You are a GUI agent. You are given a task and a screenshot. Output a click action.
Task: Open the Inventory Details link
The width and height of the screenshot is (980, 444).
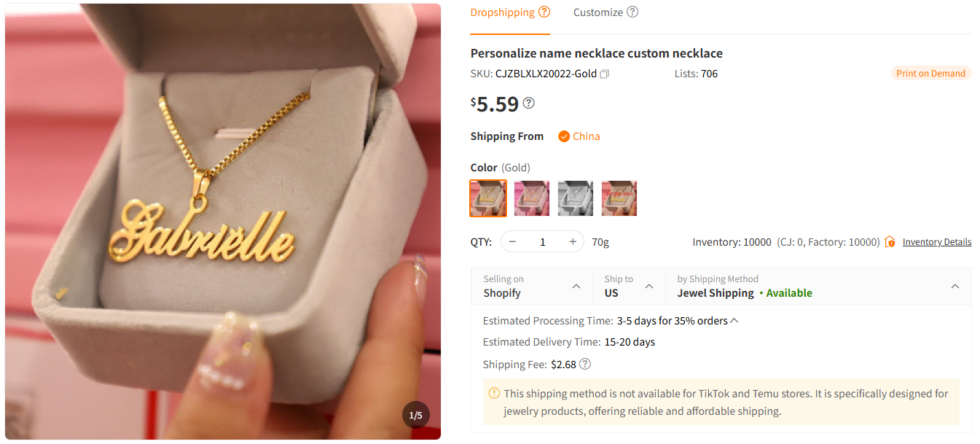pyautogui.click(x=937, y=241)
